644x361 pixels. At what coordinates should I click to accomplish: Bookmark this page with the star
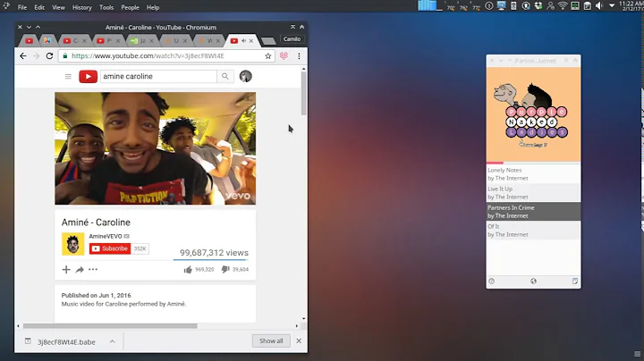coord(267,55)
